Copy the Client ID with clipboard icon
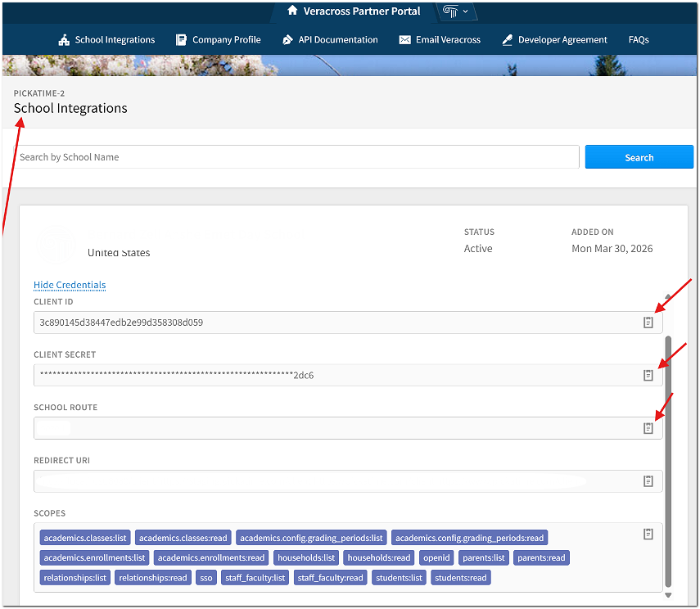Viewport: 700px width, 609px height. (648, 323)
